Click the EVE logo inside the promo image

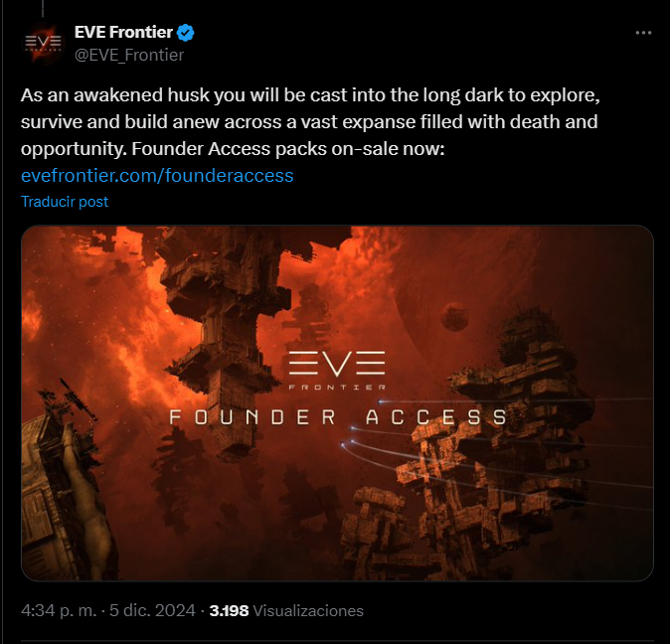point(337,364)
